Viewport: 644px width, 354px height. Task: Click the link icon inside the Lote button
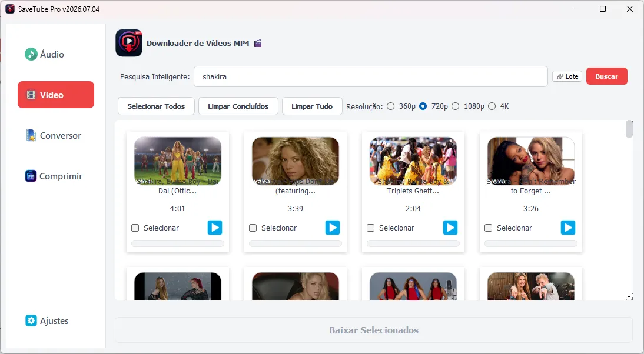(x=560, y=76)
